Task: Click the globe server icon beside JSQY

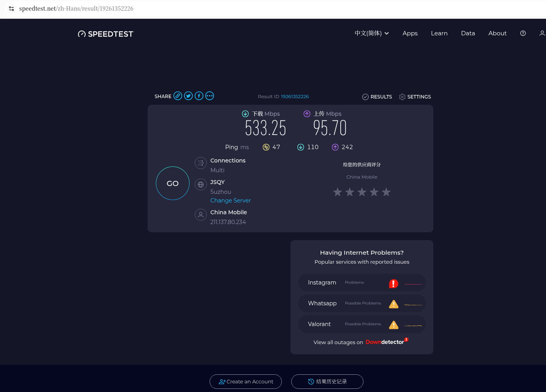Action: [201, 184]
